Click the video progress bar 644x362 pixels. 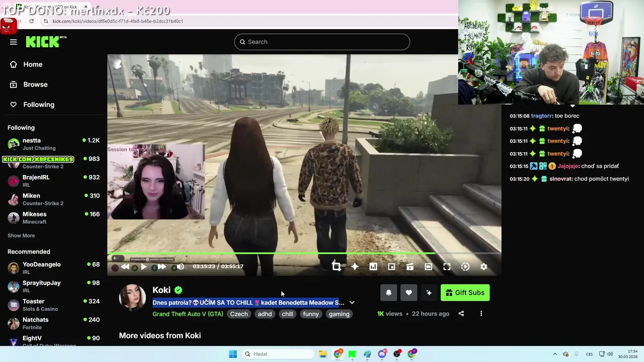(304, 253)
